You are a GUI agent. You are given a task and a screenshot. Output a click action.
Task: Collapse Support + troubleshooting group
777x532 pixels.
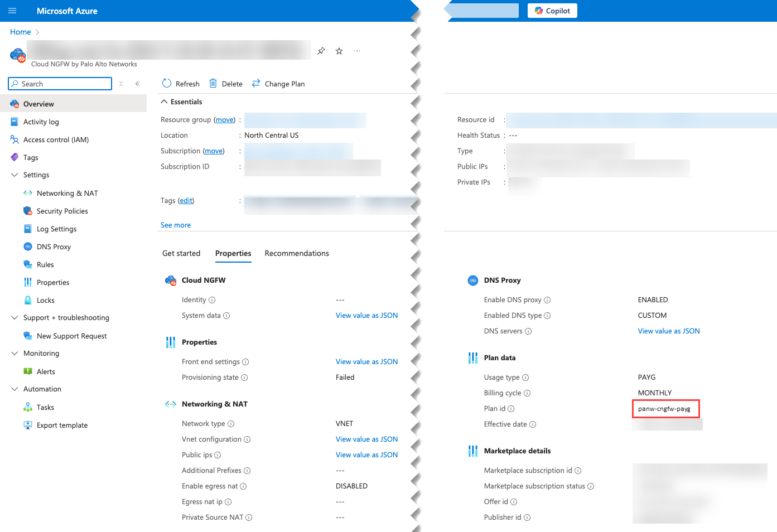15,318
